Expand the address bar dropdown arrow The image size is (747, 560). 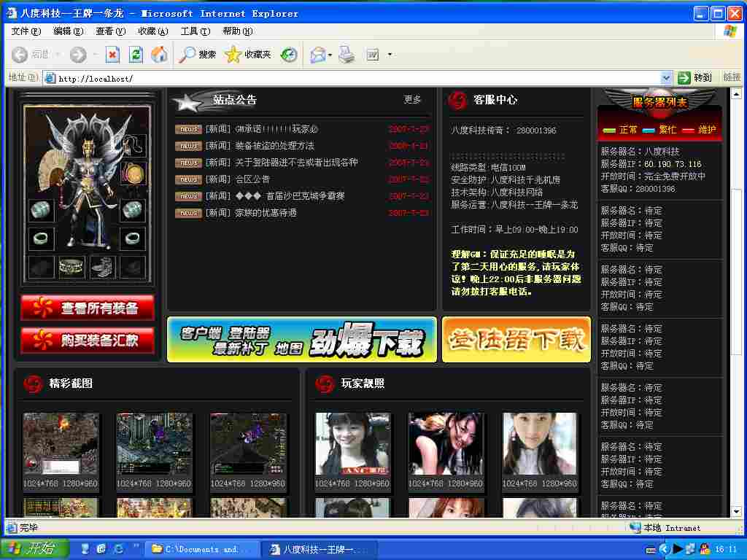[665, 78]
